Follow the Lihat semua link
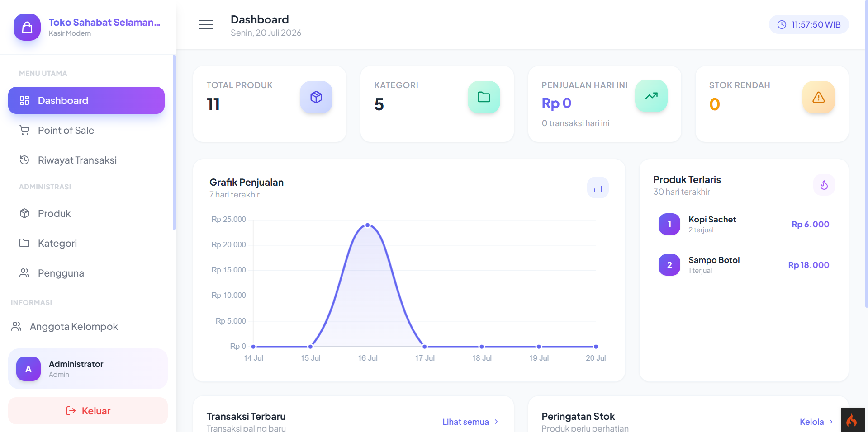The height and width of the screenshot is (432, 868). click(470, 422)
